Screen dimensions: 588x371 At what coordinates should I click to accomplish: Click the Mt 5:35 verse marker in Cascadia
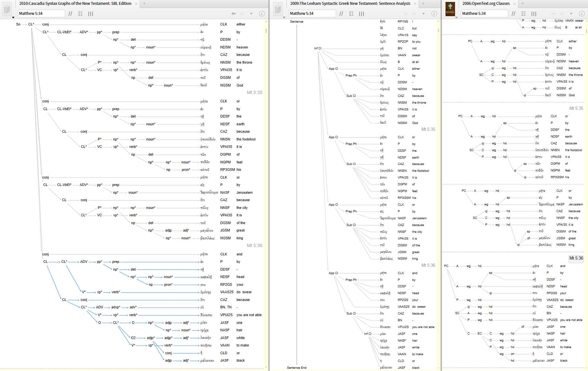coord(254,92)
